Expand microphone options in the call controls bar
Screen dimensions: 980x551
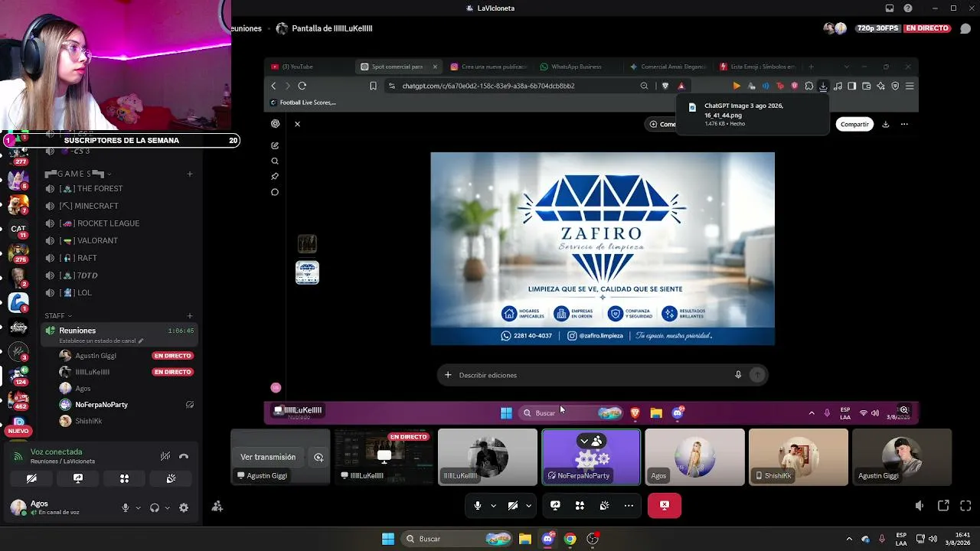[493, 505]
